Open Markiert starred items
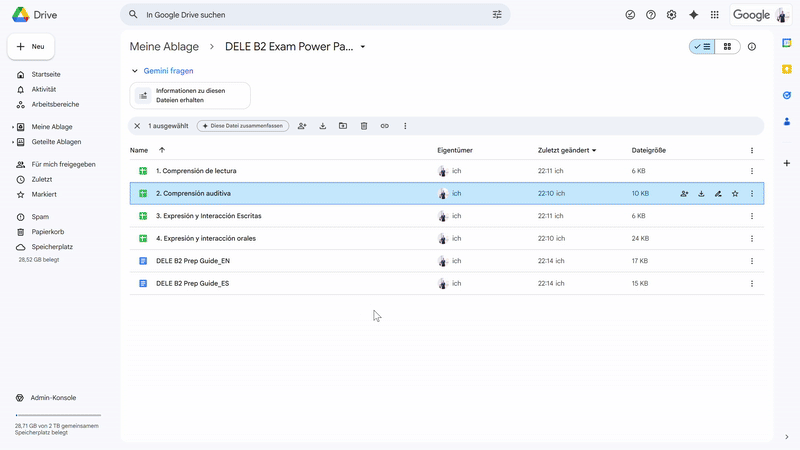 (44, 194)
